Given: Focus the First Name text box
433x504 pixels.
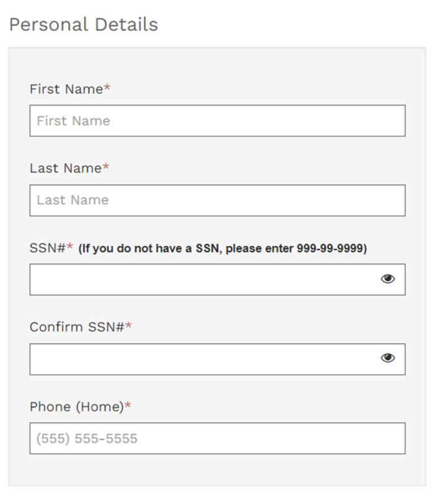Looking at the screenshot, I should point(217,121).
